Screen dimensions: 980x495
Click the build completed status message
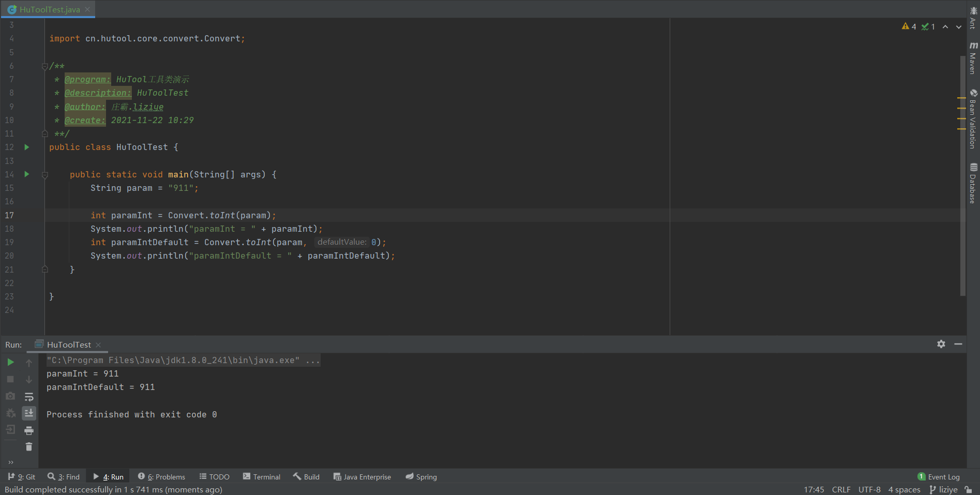pos(114,489)
